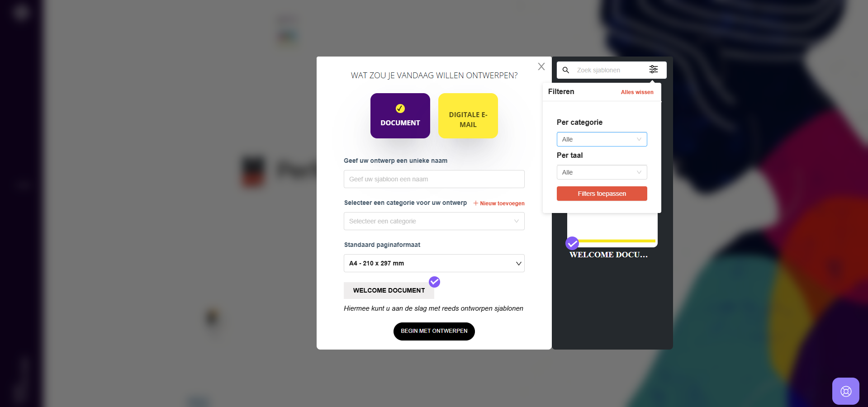The image size is (868, 407).
Task: Open Selecteer een categorie dropdown
Action: pos(434,221)
